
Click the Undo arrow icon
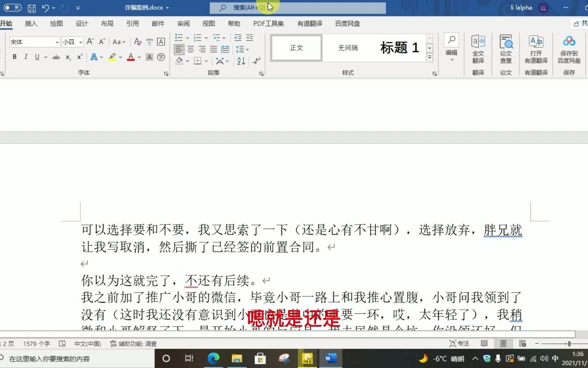46,8
